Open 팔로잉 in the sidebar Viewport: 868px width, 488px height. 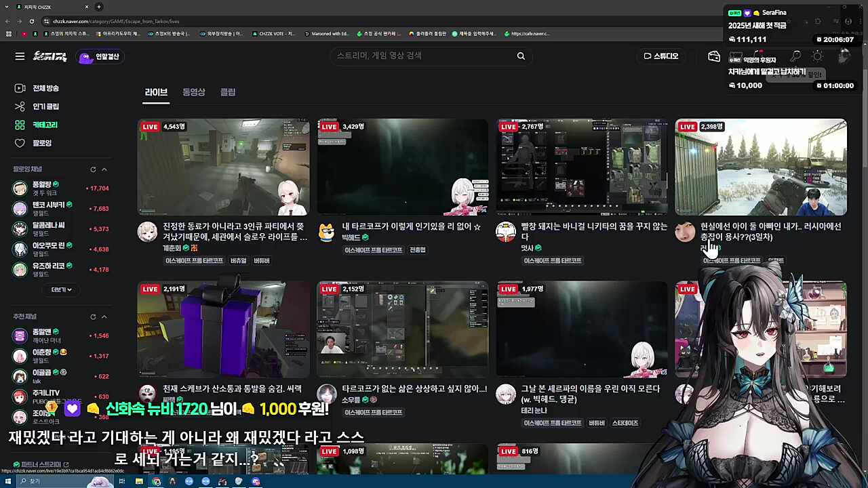pyautogui.click(x=33, y=143)
